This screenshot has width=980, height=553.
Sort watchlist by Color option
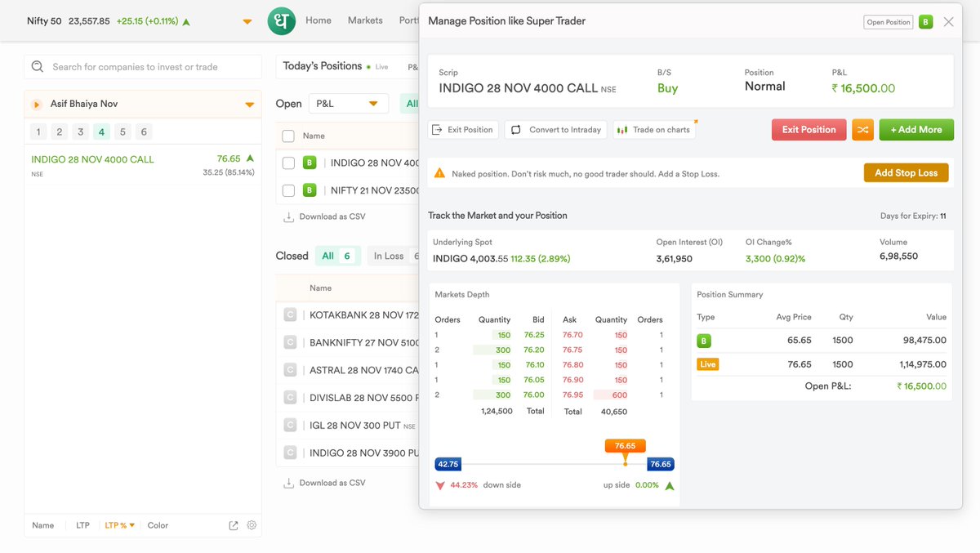[158, 525]
